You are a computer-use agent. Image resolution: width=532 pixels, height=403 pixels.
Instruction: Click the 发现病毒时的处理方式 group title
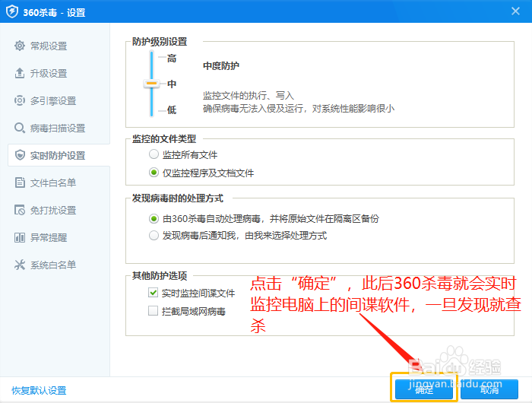[177, 198]
